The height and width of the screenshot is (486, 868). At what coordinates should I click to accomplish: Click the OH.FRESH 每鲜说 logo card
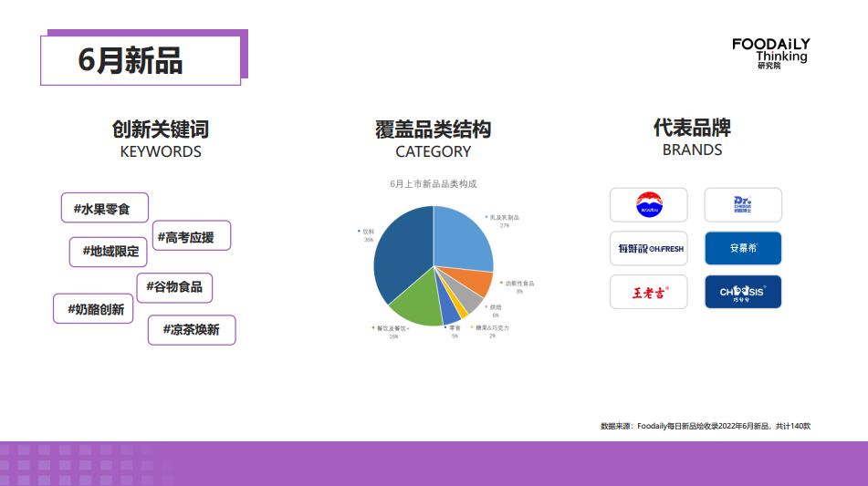(x=649, y=248)
